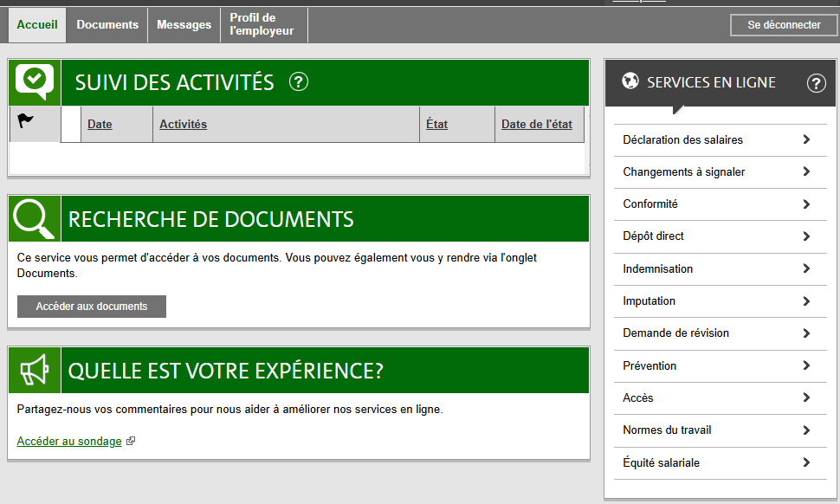Click the flag icon in the activities table
Screen dimensions: 840x504
(26, 122)
